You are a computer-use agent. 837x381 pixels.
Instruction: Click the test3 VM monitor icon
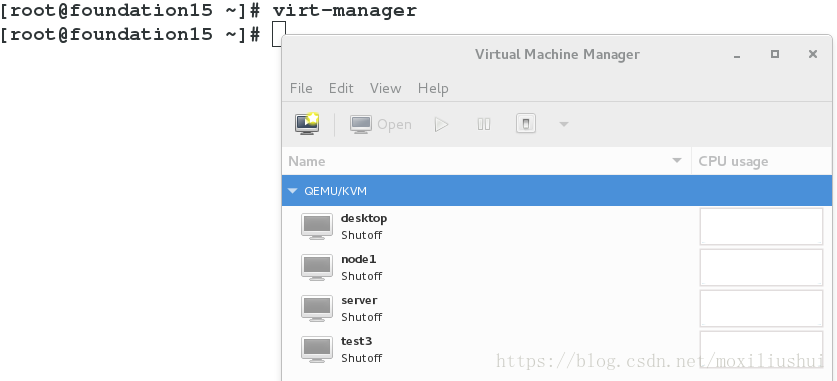coord(317,350)
